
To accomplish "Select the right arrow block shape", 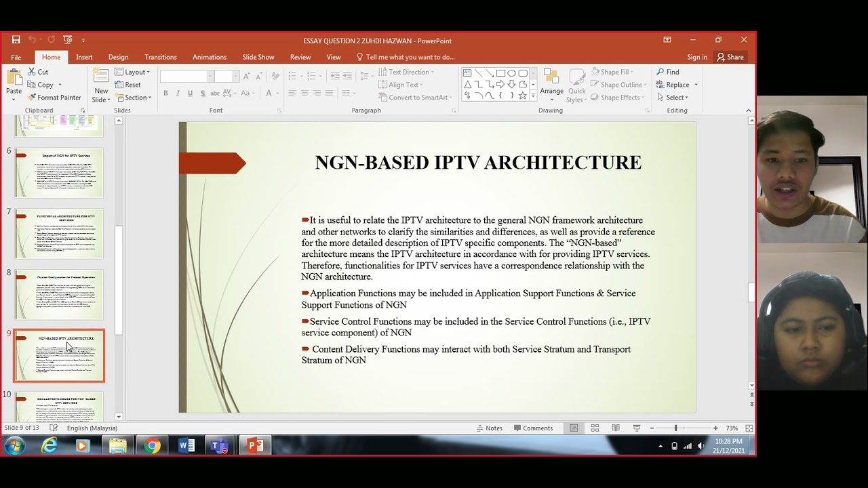I will (500, 85).
